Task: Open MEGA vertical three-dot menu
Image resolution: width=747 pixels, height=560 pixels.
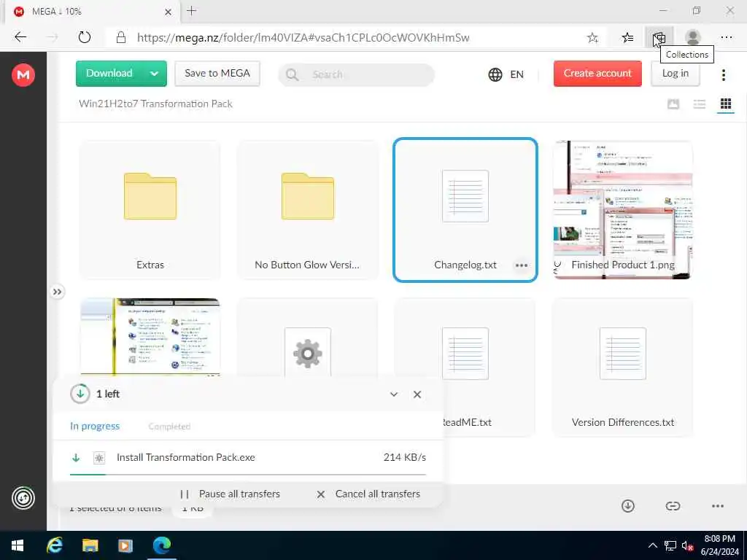Action: click(x=723, y=75)
